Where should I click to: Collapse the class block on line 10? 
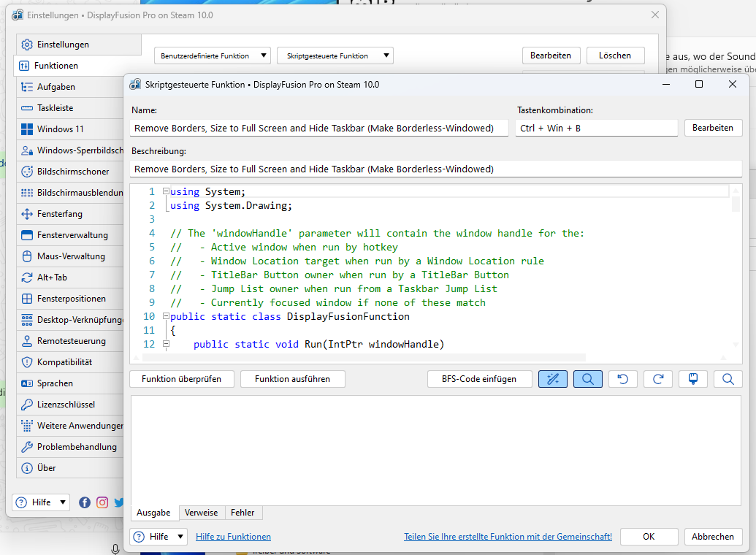pyautogui.click(x=166, y=316)
